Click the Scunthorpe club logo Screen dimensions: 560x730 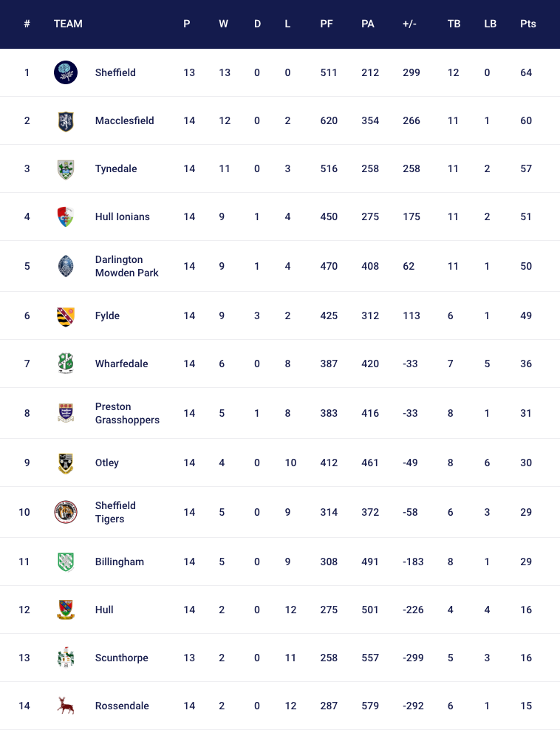coord(66,658)
